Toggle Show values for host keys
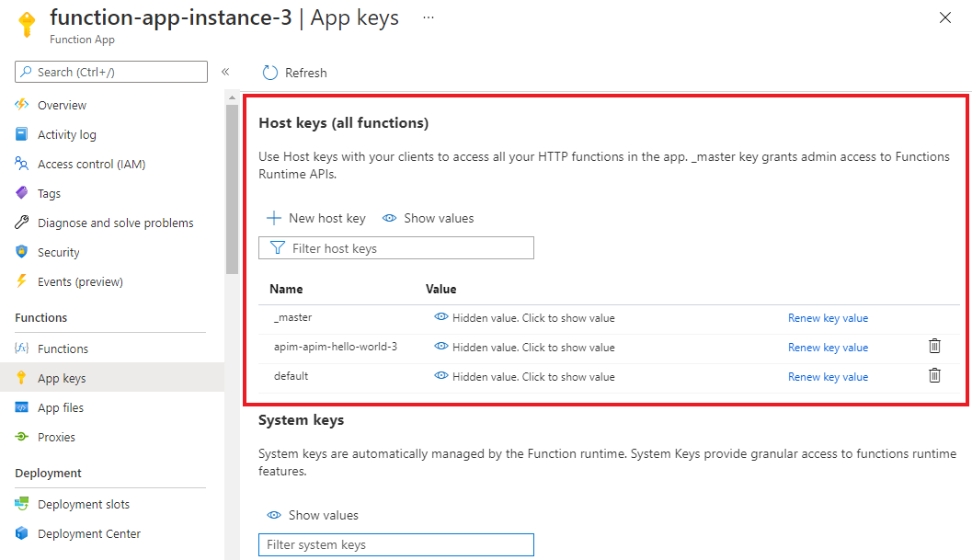972x560 pixels. [429, 218]
